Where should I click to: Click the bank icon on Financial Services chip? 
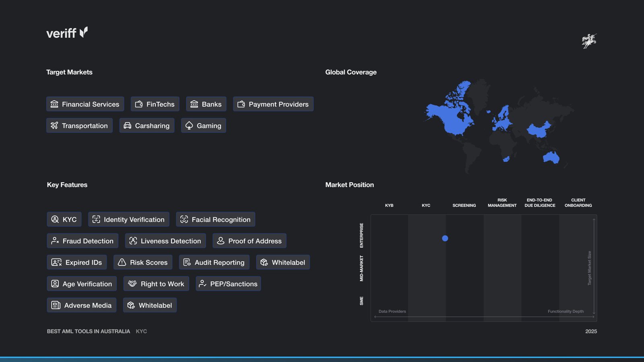pos(54,104)
